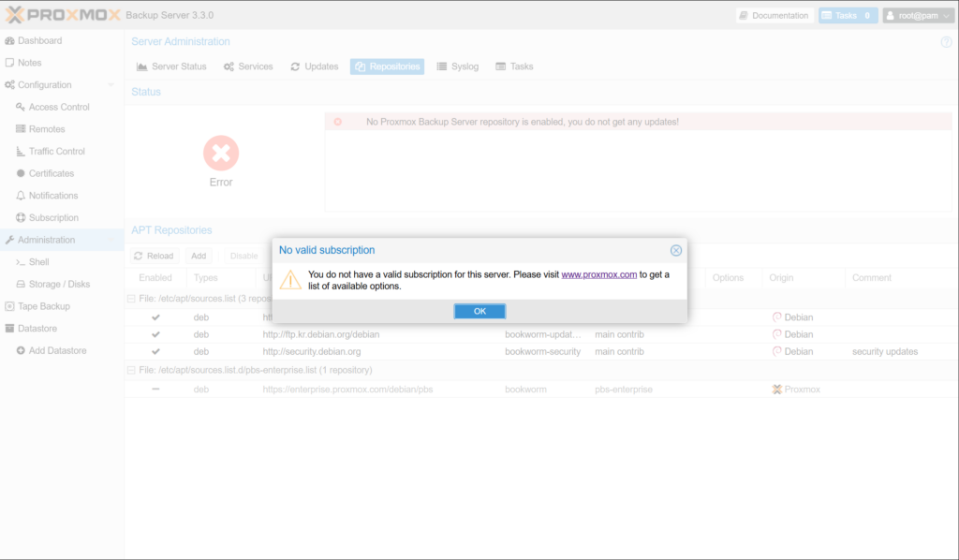
Task: Open the root@pam user dropdown
Action: tap(917, 15)
